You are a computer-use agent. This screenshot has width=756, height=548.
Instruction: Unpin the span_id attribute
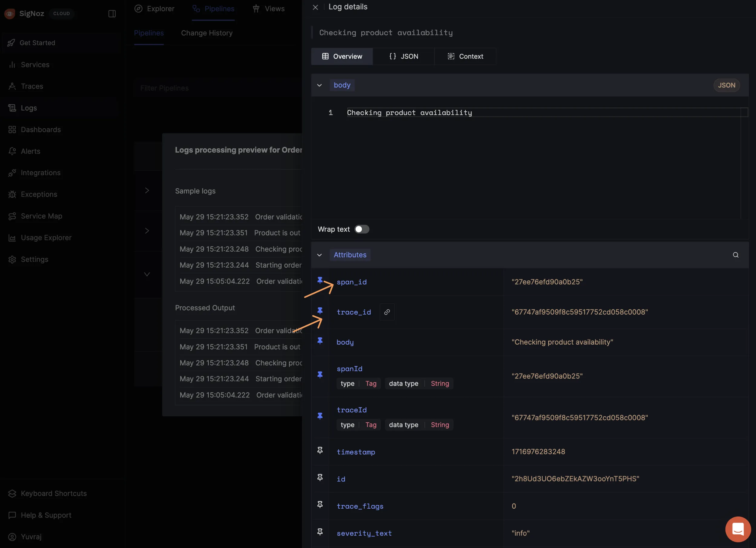point(320,280)
